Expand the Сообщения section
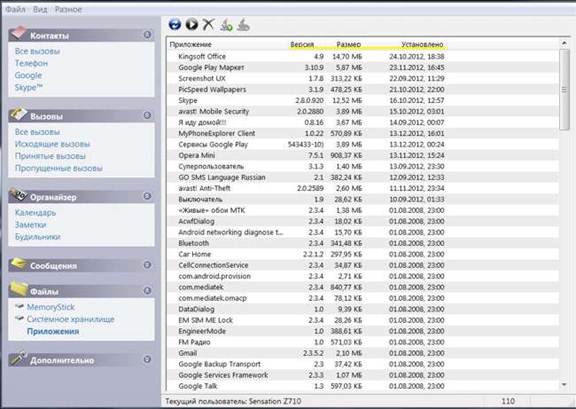This screenshot has width=576, height=409. click(147, 265)
